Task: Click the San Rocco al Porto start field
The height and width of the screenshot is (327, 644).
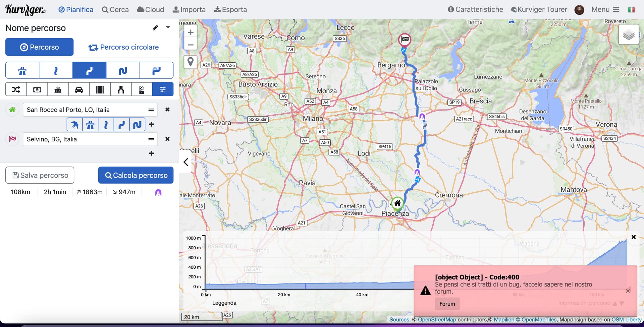Action: coord(86,110)
